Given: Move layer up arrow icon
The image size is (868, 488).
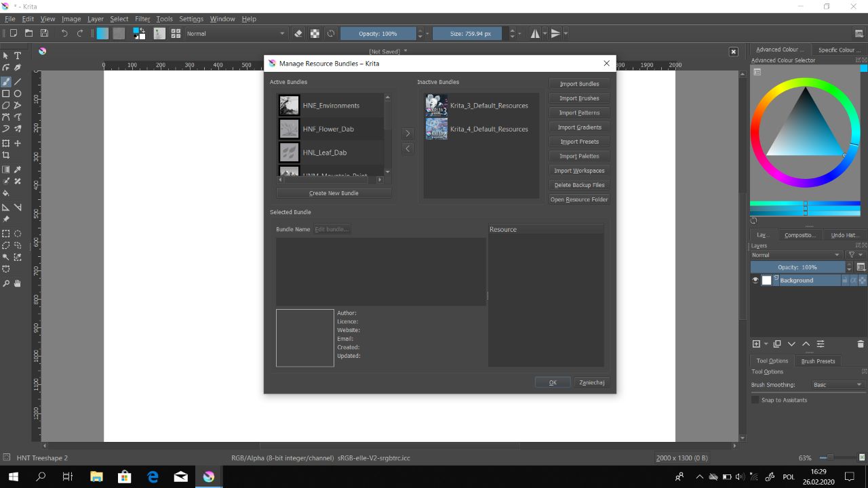Looking at the screenshot, I should pyautogui.click(x=806, y=344).
